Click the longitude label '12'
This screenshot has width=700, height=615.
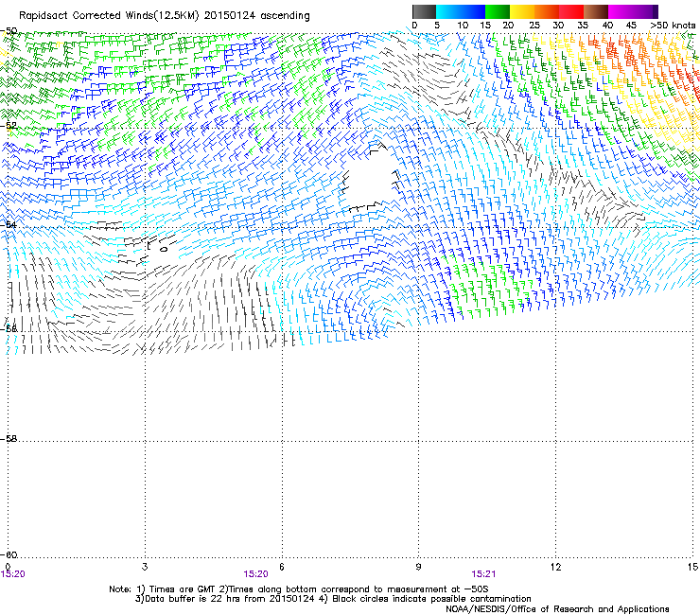[x=556, y=567]
